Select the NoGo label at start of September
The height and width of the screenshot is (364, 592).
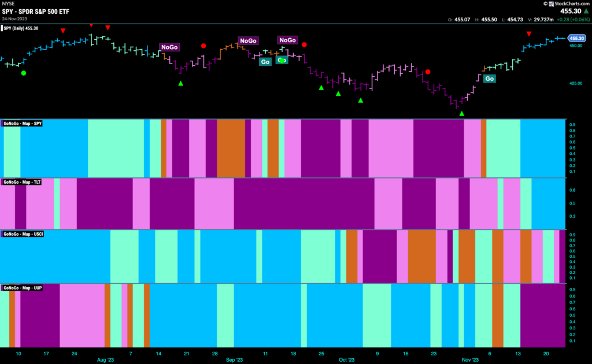(x=248, y=41)
